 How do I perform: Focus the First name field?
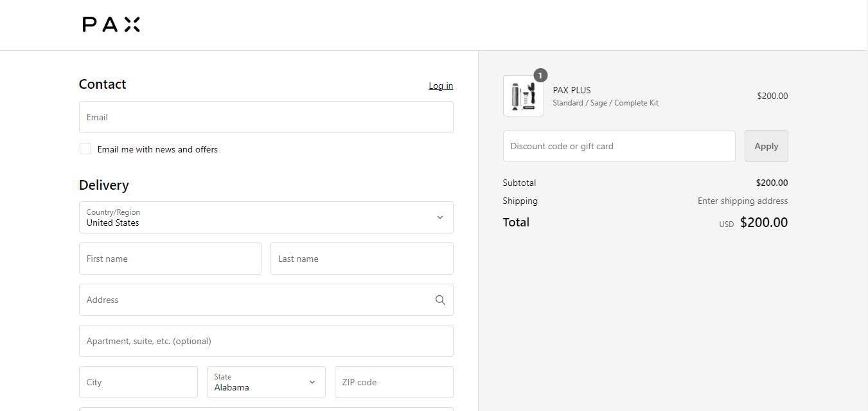tap(170, 259)
